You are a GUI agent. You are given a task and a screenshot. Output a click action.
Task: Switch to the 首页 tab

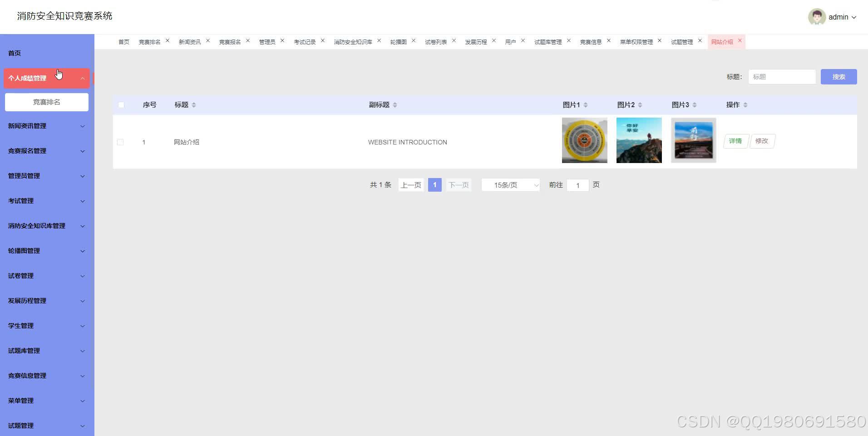click(123, 41)
